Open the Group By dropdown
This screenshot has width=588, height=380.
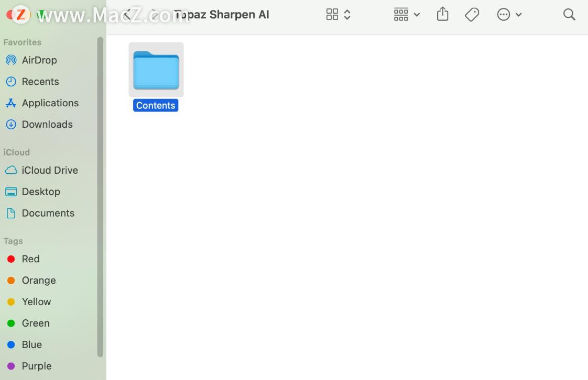point(407,15)
